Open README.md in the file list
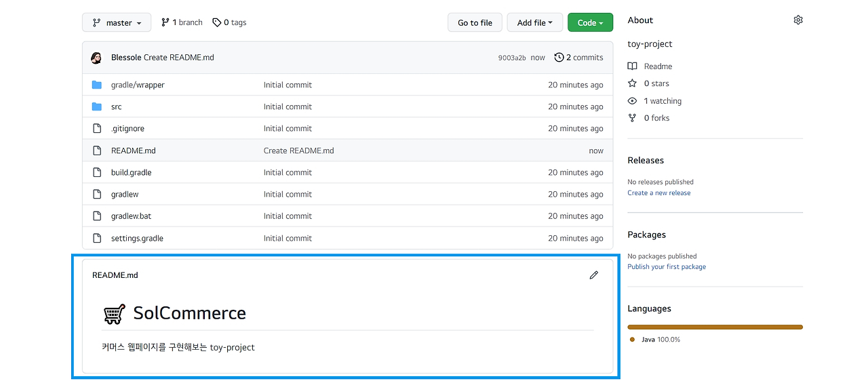Viewport: 868px width, 383px height. click(x=134, y=150)
